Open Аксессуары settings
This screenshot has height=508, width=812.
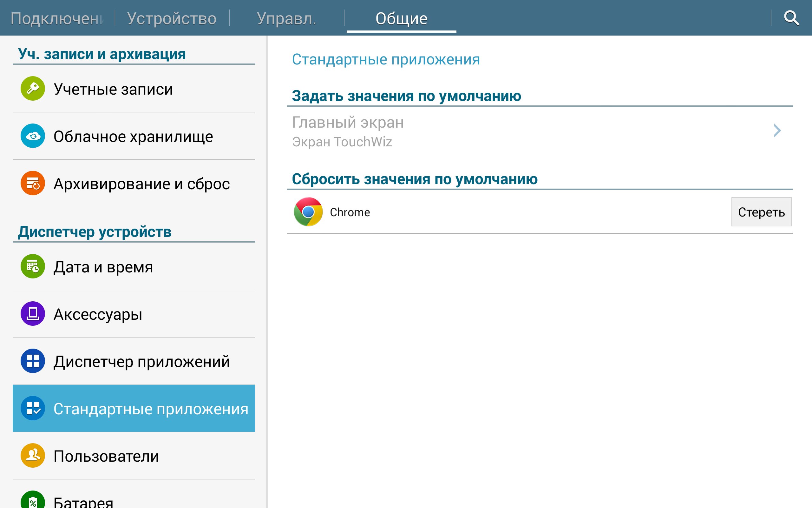point(134,314)
